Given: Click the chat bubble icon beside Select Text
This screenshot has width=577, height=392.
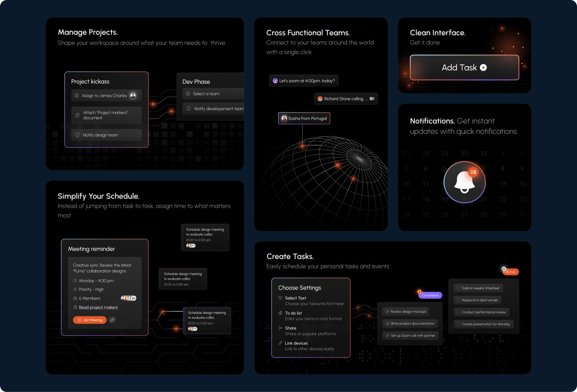Looking at the screenshot, I should pyautogui.click(x=280, y=298).
